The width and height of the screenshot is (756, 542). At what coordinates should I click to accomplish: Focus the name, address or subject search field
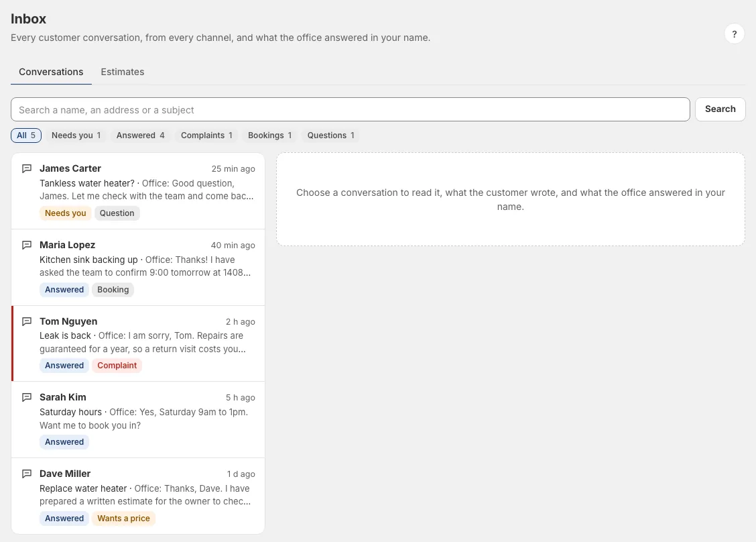(x=350, y=109)
